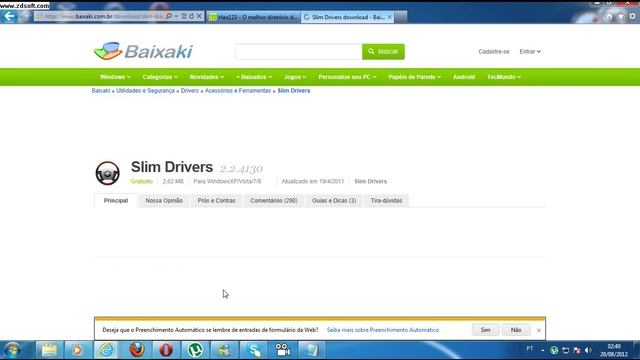Stop loading with the address bar X icon
The width and height of the screenshot is (640, 360).
click(199, 16)
